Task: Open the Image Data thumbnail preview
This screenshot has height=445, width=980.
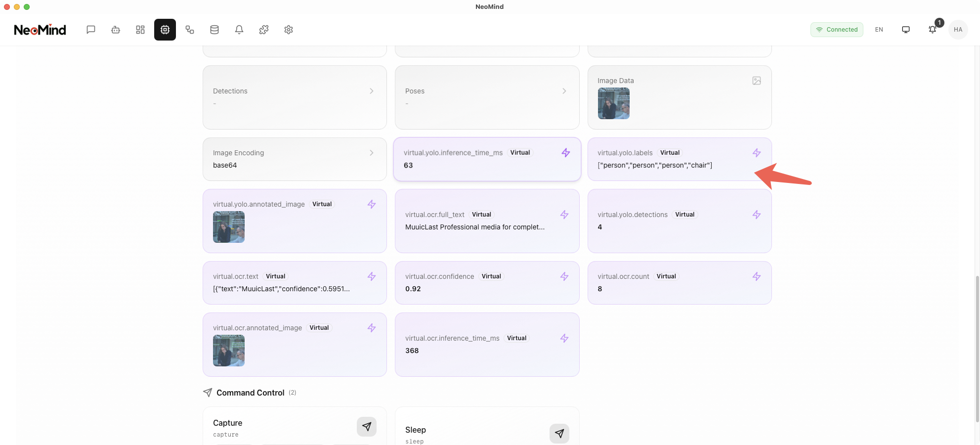Action: [614, 104]
